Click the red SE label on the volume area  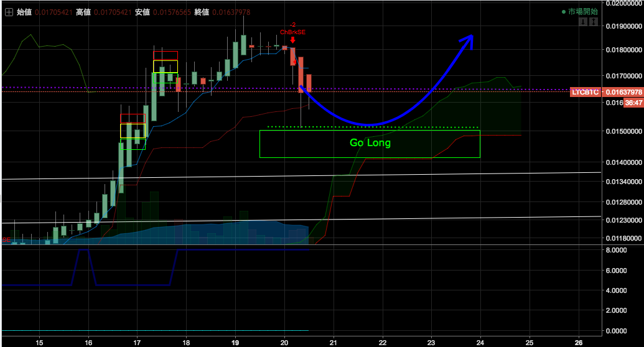pyautogui.click(x=7, y=240)
